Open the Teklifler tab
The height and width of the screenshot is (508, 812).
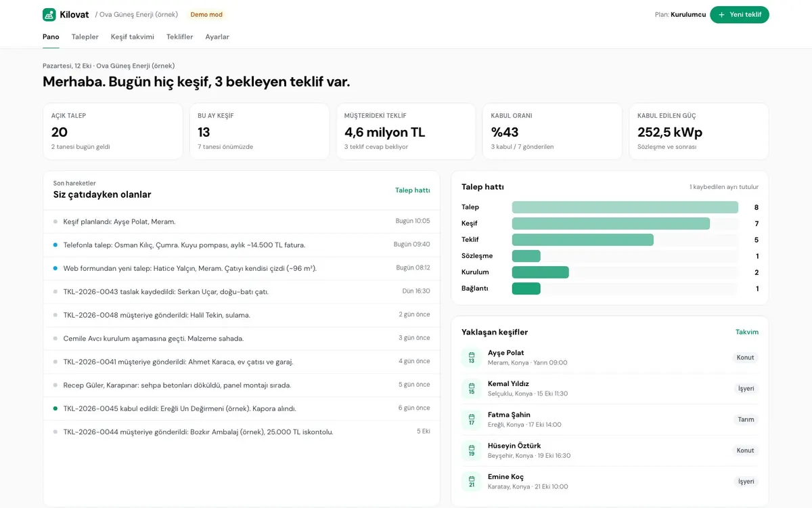[x=180, y=37]
